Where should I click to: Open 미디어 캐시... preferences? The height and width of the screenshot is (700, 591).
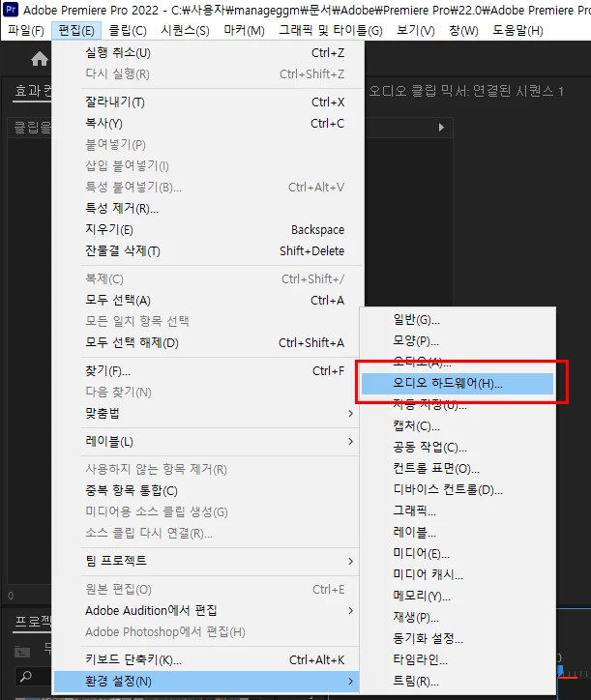[458, 574]
